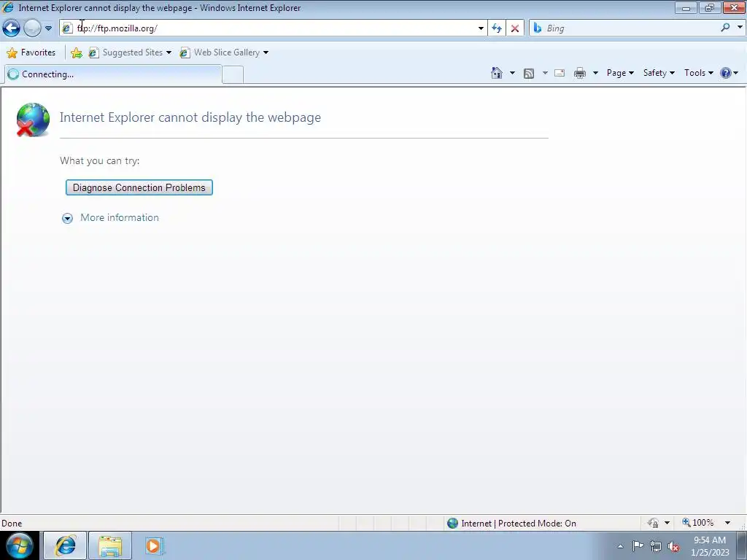Open a new tab with blank tab button
The image size is (747, 560).
click(233, 75)
